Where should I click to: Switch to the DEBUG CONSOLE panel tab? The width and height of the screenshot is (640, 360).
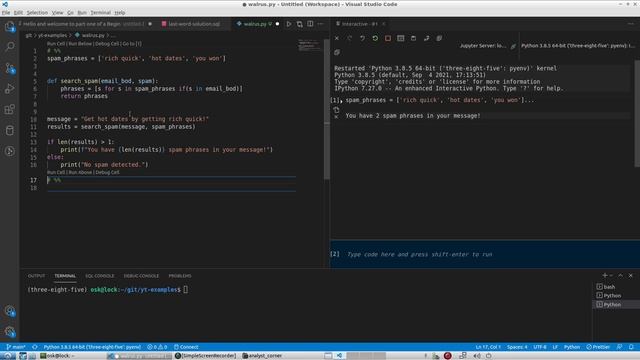click(x=141, y=276)
